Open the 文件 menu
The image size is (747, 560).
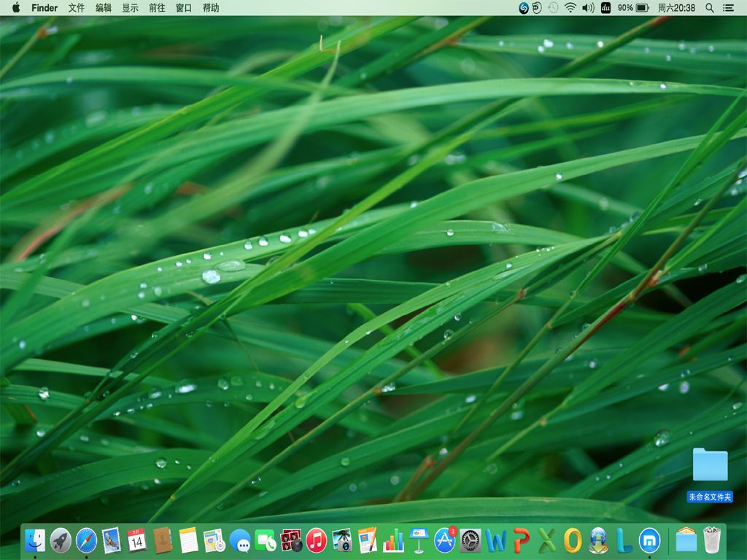(77, 8)
